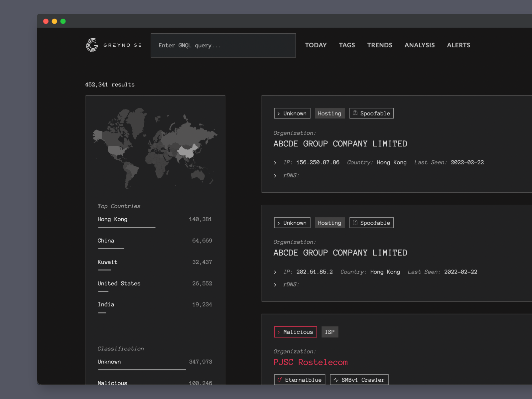Go to the TRENDS navigation tab
Viewport: 532px width, 399px height.
click(379, 45)
